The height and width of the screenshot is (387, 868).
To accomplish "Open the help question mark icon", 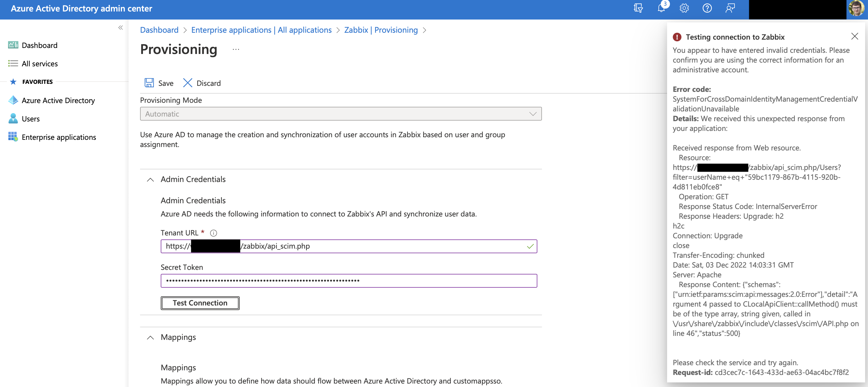I will pos(707,8).
